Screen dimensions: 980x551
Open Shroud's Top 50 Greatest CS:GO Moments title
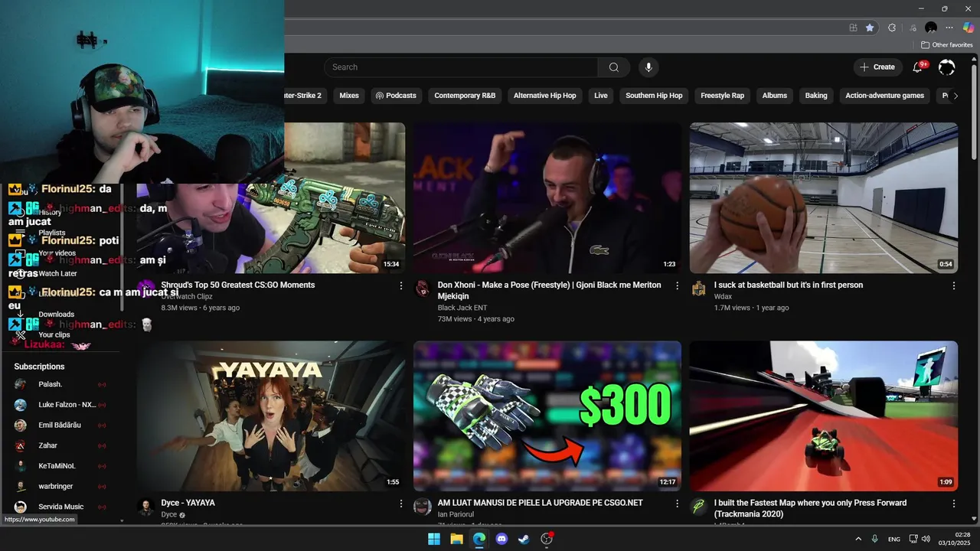click(238, 285)
